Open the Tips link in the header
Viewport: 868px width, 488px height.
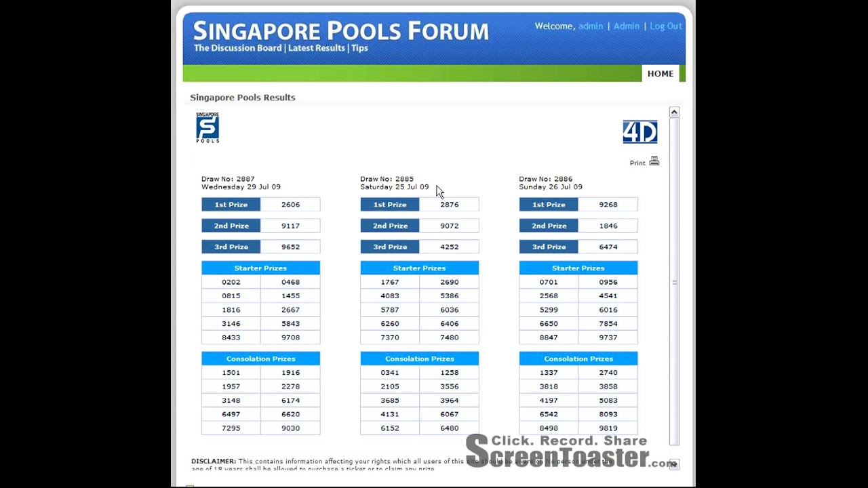359,48
